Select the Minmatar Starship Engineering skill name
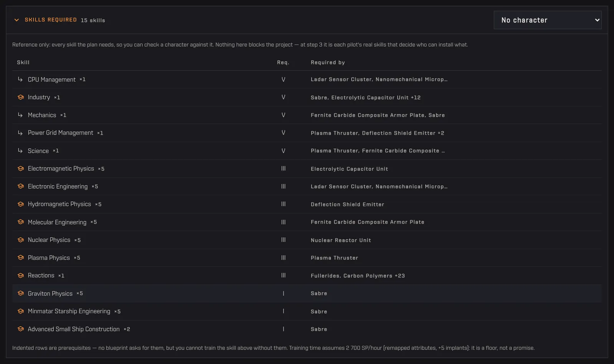 coord(69,311)
